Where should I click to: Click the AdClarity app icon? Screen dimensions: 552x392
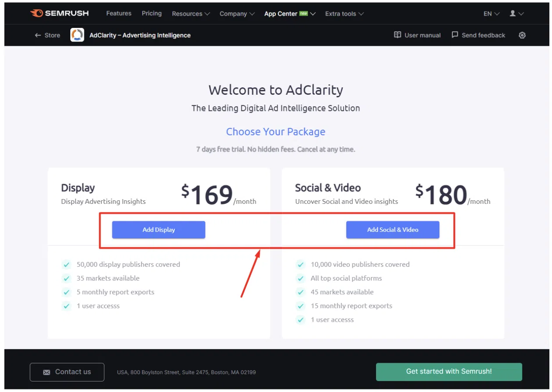[x=77, y=35]
